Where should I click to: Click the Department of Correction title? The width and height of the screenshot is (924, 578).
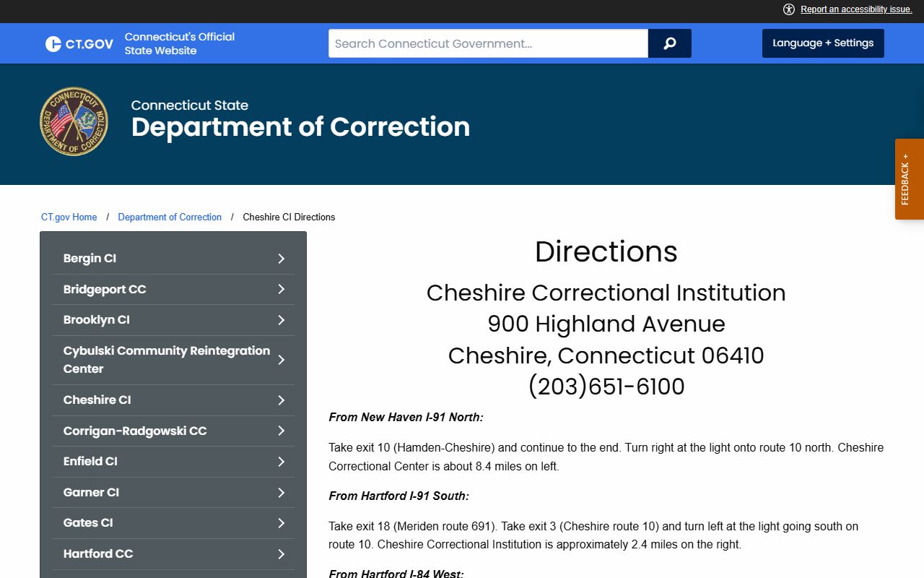300,127
